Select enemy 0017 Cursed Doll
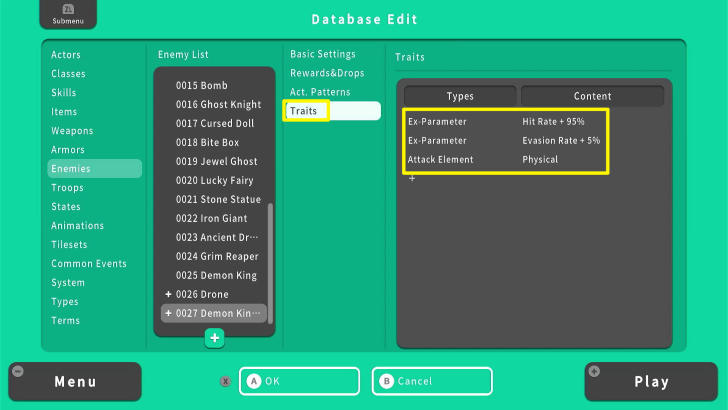This screenshot has height=410, width=728. [214, 124]
